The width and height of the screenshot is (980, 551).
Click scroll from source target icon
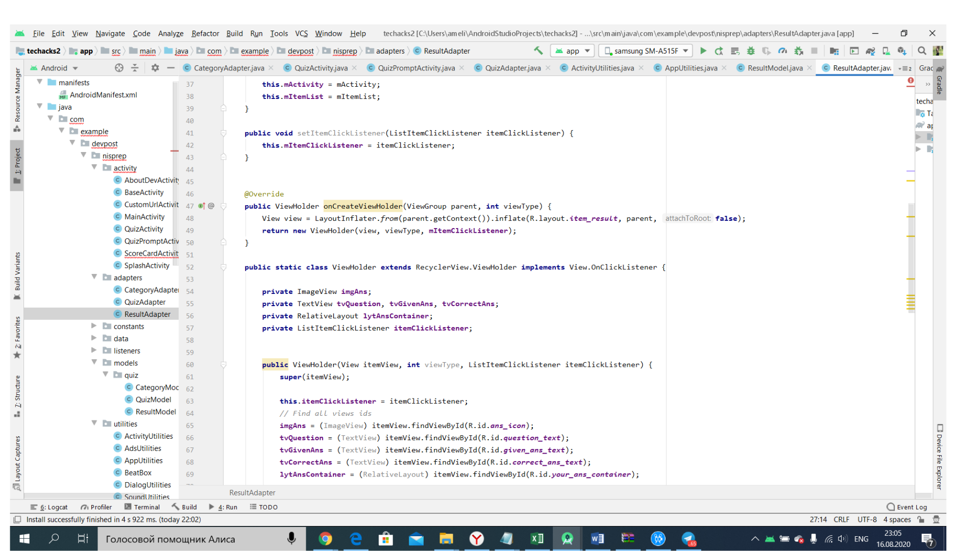[119, 68]
